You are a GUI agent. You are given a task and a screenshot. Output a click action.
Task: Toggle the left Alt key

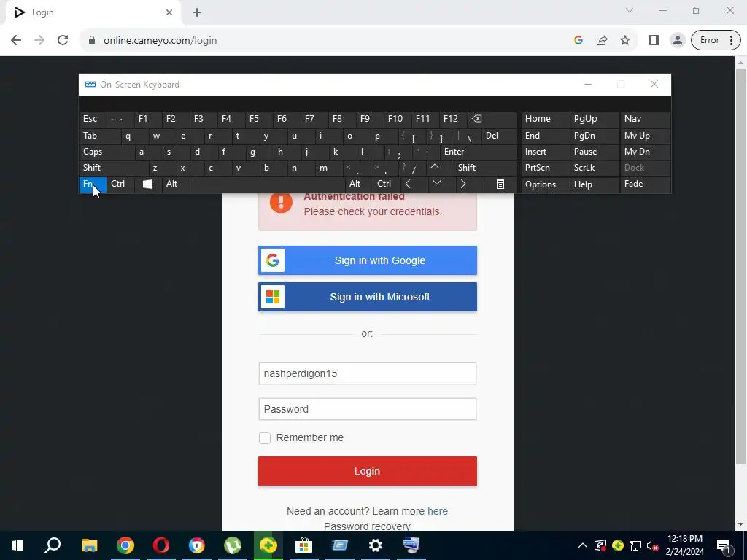click(x=175, y=184)
